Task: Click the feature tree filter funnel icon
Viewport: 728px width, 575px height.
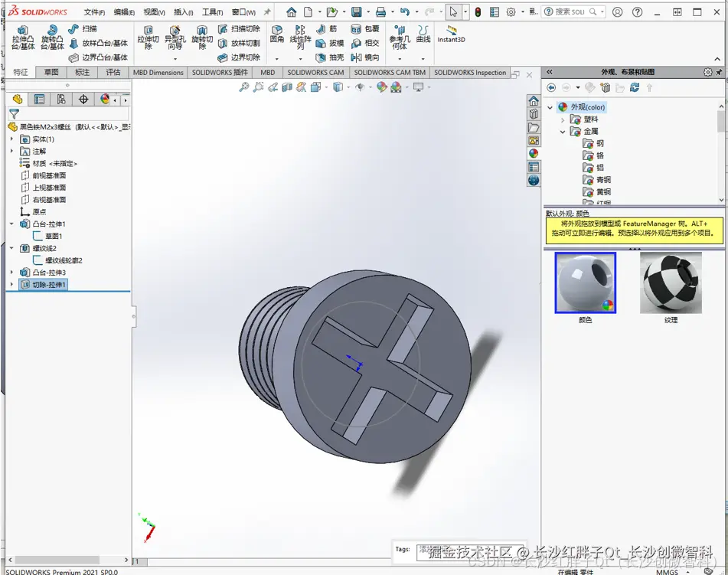Action: pyautogui.click(x=14, y=113)
